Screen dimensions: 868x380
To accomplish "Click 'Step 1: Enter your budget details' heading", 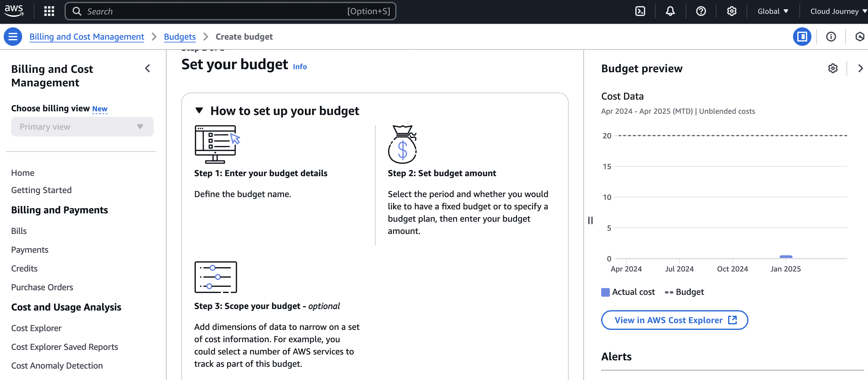I will [260, 173].
